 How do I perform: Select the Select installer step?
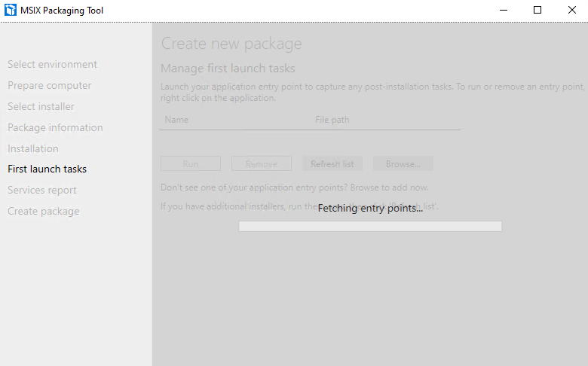[x=41, y=106]
